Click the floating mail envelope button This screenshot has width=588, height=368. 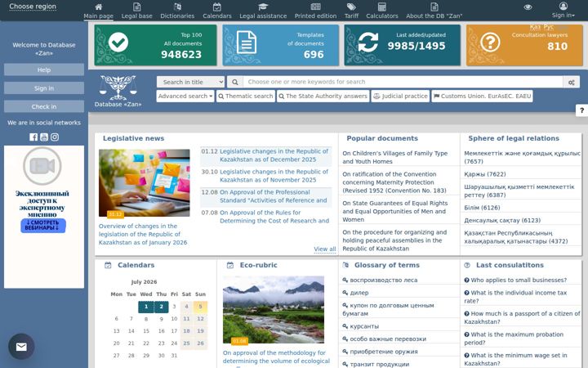click(21, 347)
